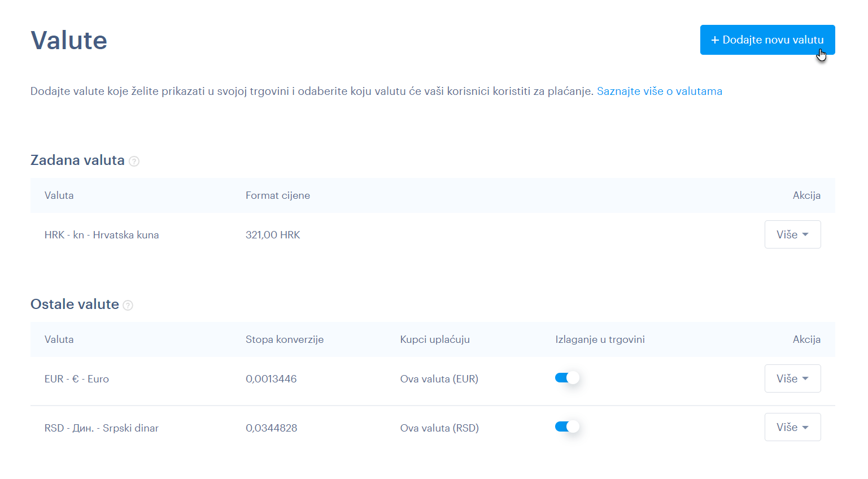Open Više dropdown for Hrvatska kuna
868x479 pixels.
(x=792, y=234)
